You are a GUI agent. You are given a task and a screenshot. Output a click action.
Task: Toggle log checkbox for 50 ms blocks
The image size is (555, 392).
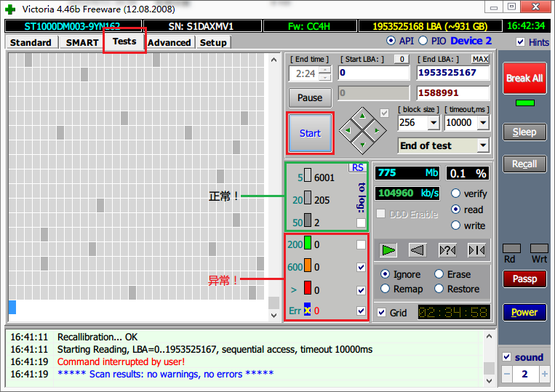[x=361, y=223]
